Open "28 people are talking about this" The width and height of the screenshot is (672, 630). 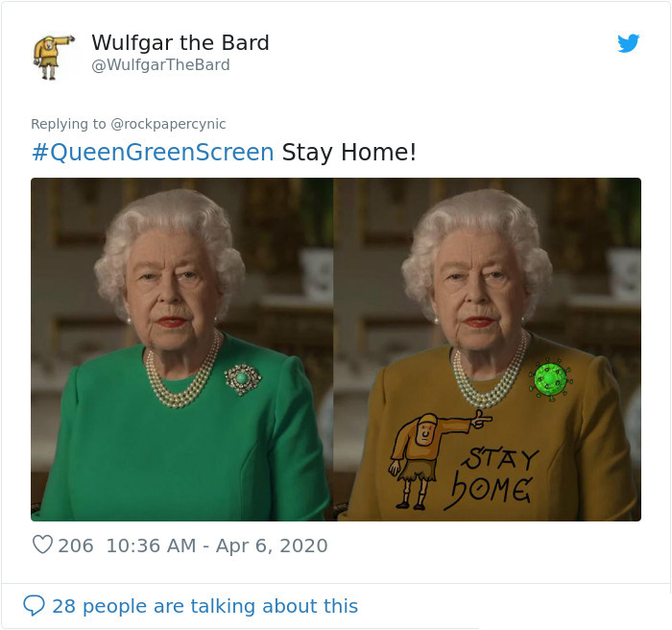coord(205,606)
